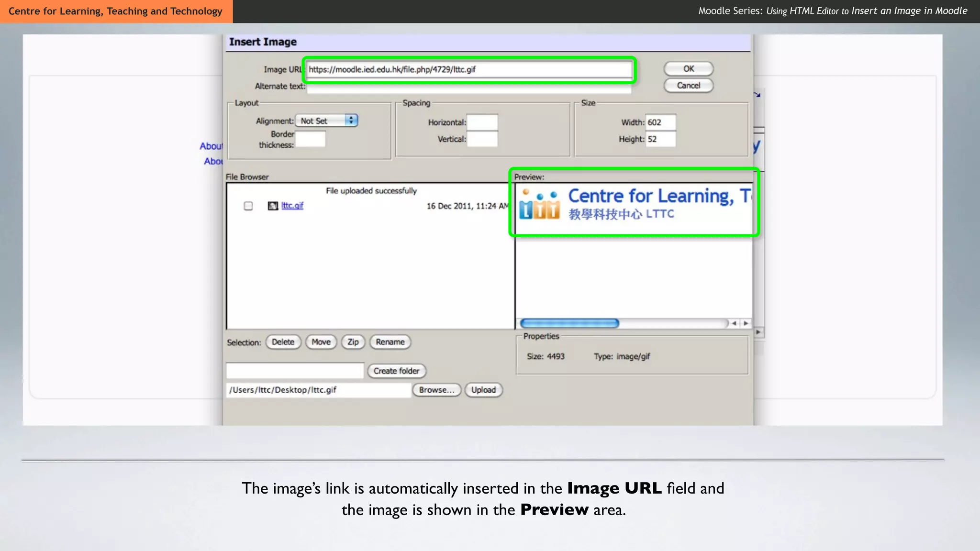The height and width of the screenshot is (551, 980).
Task: Click the Zip selection button
Action: coord(353,342)
